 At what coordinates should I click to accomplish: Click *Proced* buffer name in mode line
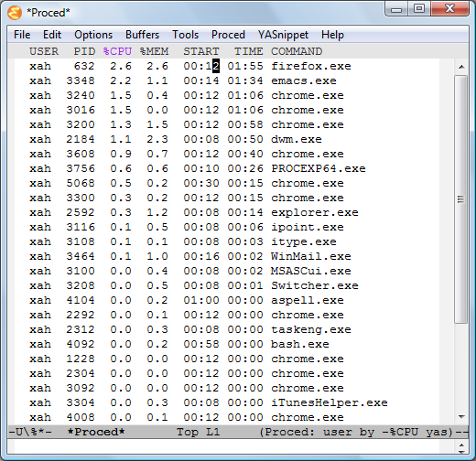pyautogui.click(x=96, y=432)
